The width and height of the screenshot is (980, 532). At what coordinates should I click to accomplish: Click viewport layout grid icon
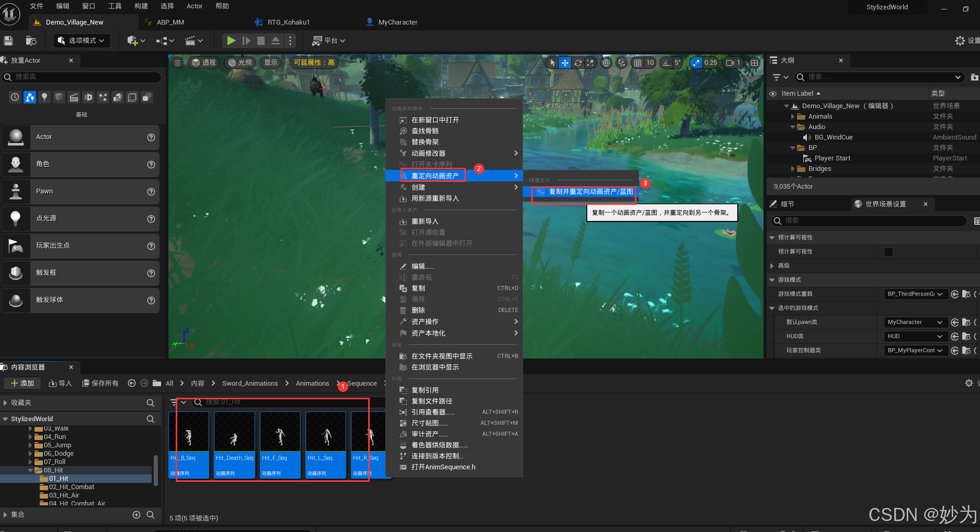[x=754, y=63]
